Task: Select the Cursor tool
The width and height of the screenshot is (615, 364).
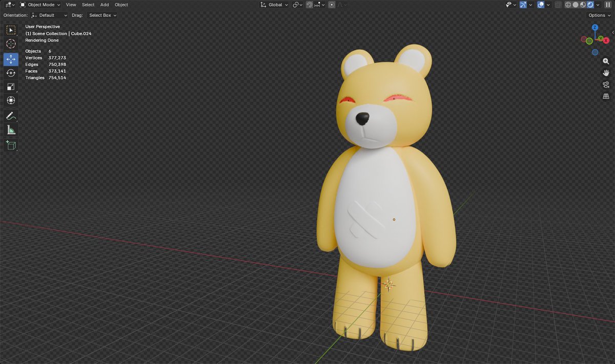Action: click(11, 44)
